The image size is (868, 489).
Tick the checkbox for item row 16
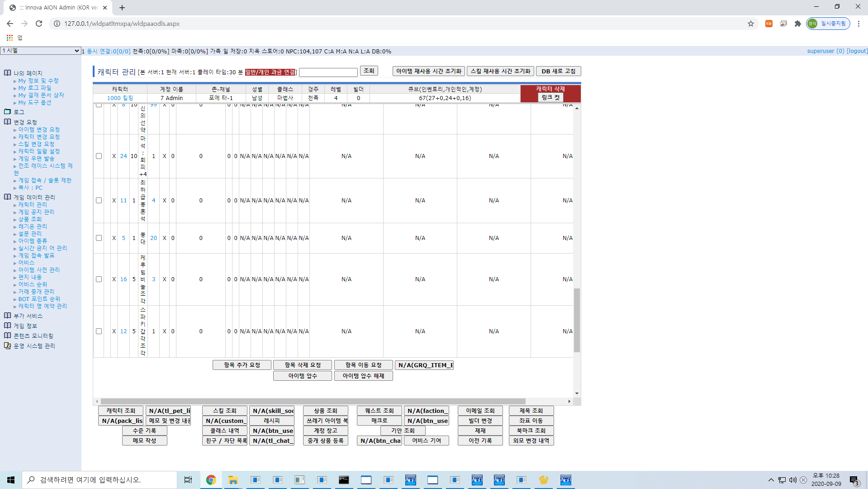coord(99,279)
